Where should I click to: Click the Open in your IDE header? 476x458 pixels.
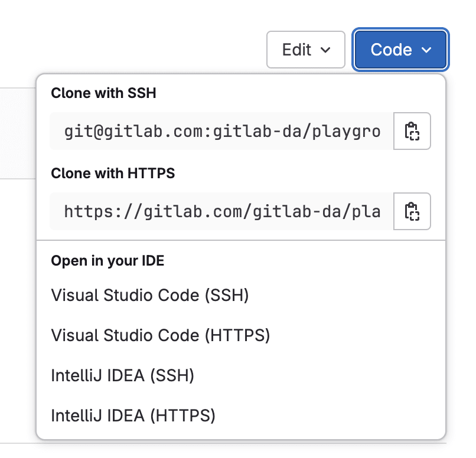(x=108, y=260)
